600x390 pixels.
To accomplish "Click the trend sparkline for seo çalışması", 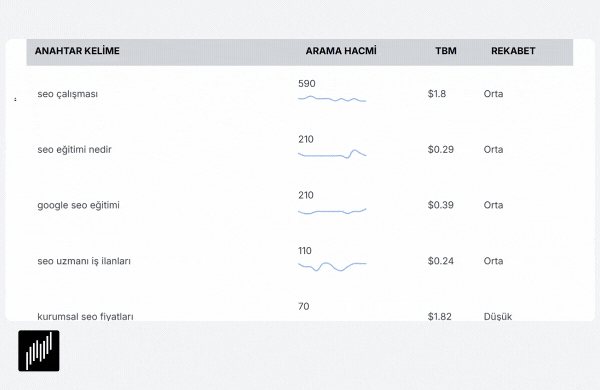I will coord(332,99).
